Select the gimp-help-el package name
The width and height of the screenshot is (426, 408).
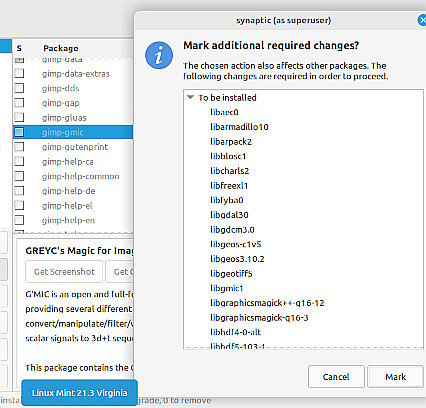point(67,206)
